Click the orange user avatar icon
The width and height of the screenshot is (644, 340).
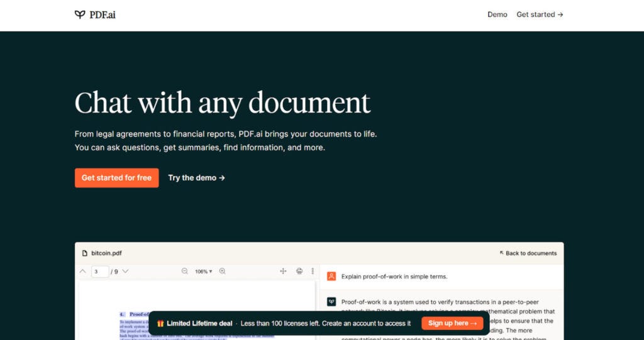[331, 276]
